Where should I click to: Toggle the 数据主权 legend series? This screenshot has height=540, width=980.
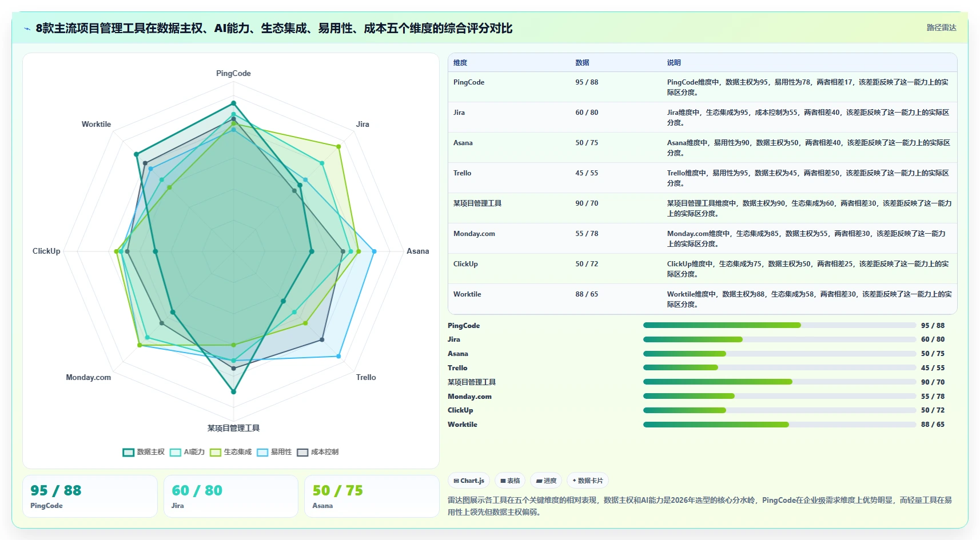pos(144,452)
